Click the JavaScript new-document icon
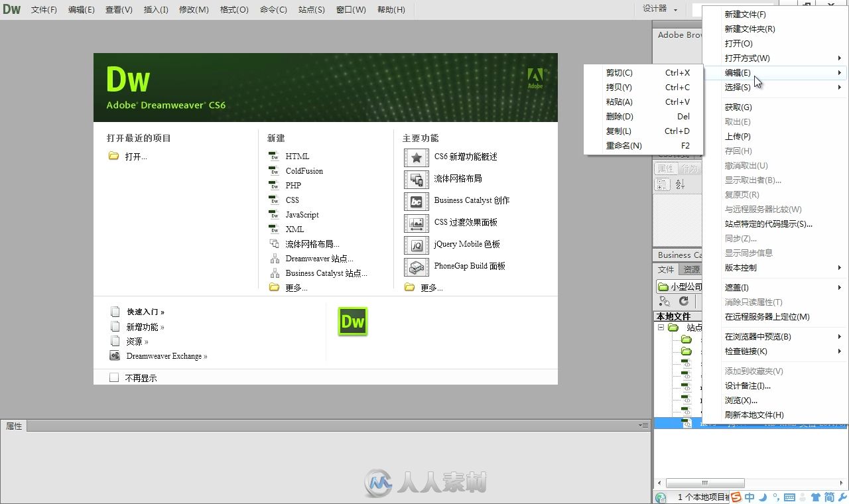The image size is (849, 504). pos(275,215)
